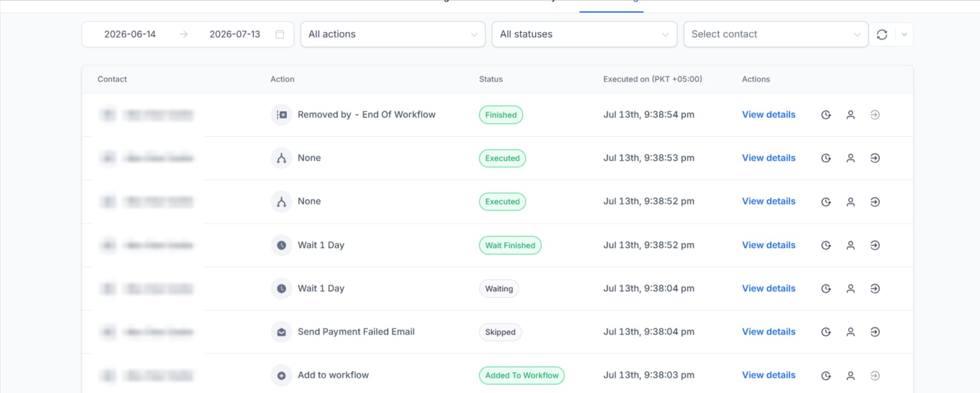Screen dimensions: 980x393
Task: Click the Finished status badge
Action: pos(501,115)
